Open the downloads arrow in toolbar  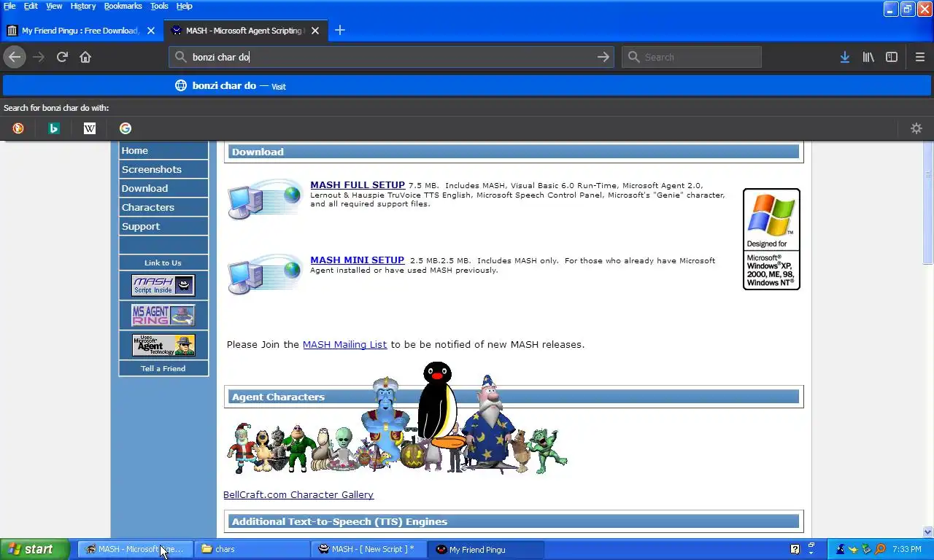tap(844, 57)
